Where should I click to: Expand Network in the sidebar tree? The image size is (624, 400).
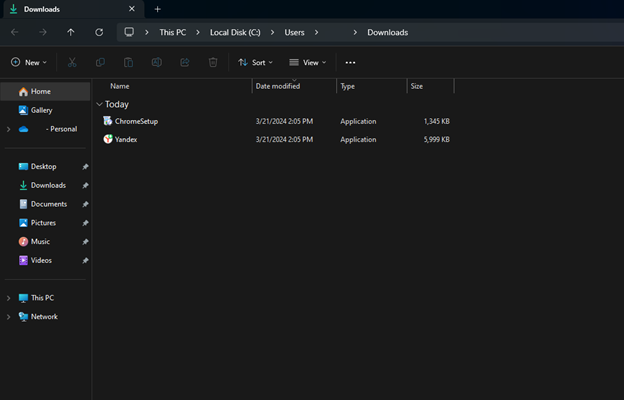click(9, 317)
